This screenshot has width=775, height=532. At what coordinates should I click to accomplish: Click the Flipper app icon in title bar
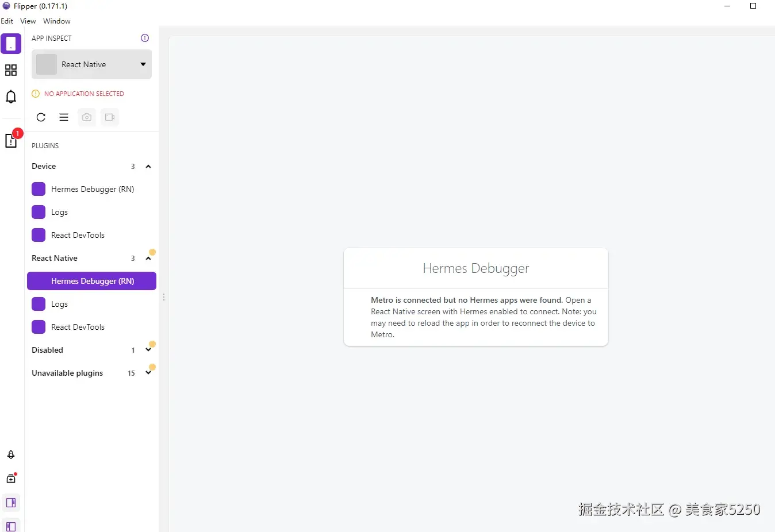click(x=6, y=6)
